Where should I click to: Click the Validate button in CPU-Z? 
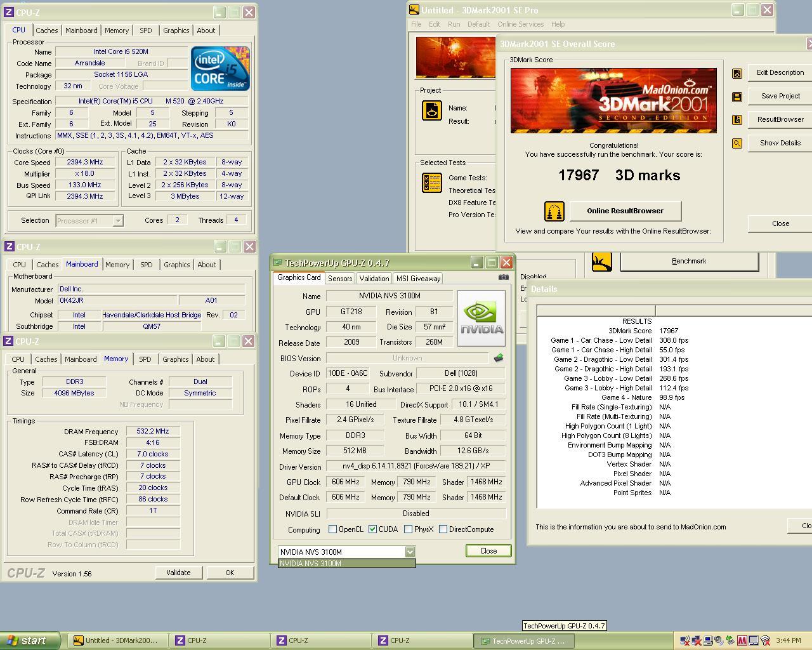[178, 573]
